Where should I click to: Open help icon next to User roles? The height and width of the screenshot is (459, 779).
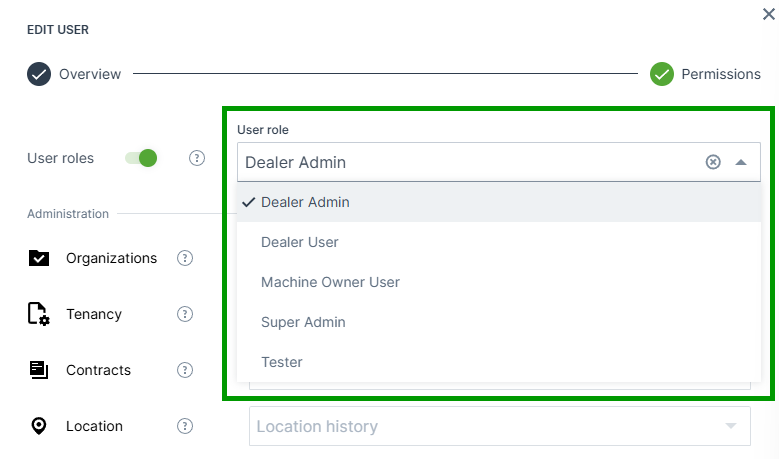tap(197, 158)
